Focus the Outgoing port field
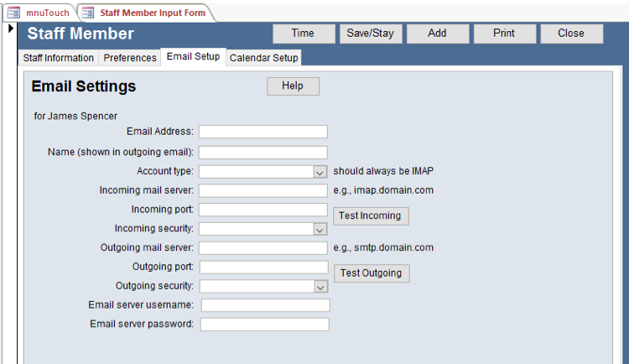This screenshot has height=364, width=629. [264, 268]
